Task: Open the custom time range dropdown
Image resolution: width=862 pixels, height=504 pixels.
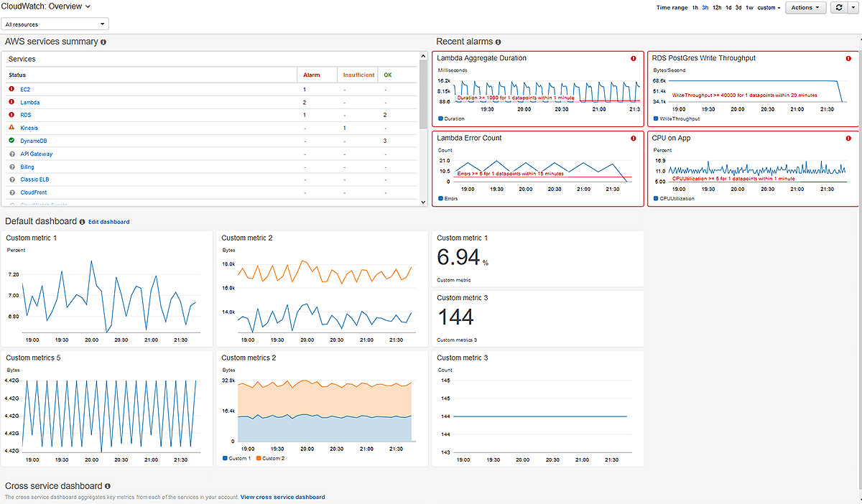Action: pyautogui.click(x=769, y=8)
